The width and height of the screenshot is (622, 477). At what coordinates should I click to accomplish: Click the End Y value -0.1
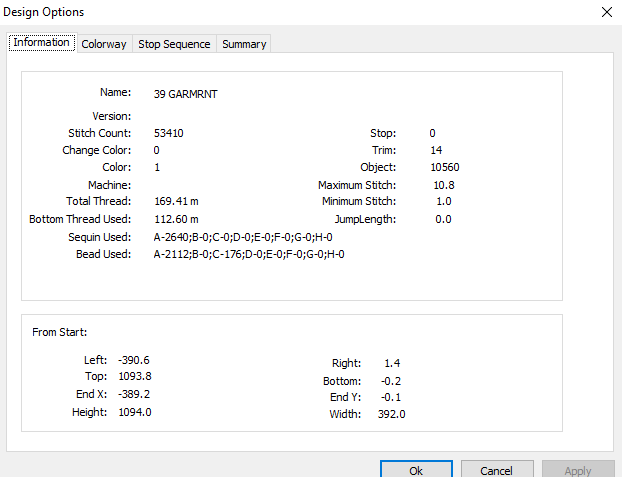pos(391,398)
